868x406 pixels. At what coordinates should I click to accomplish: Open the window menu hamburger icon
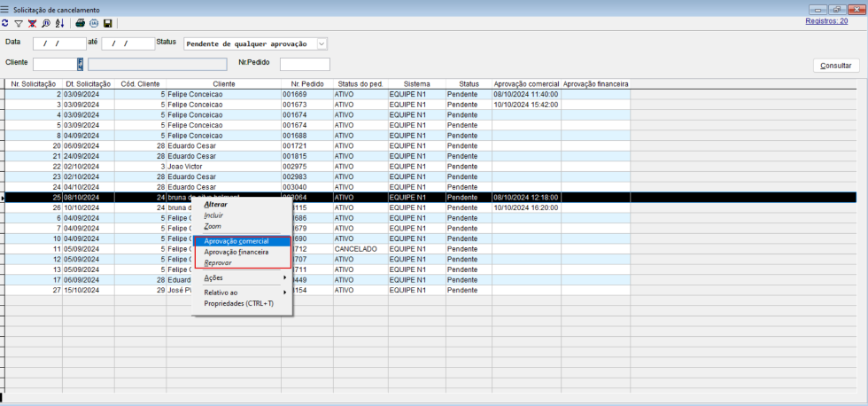tap(5, 8)
